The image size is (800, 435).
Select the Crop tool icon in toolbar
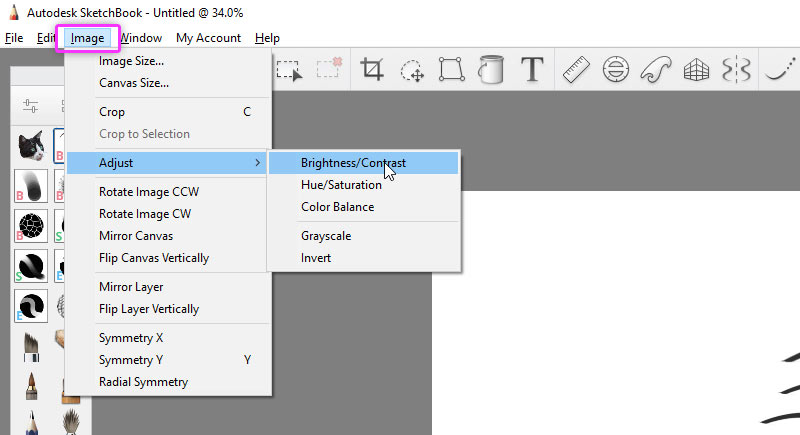372,69
